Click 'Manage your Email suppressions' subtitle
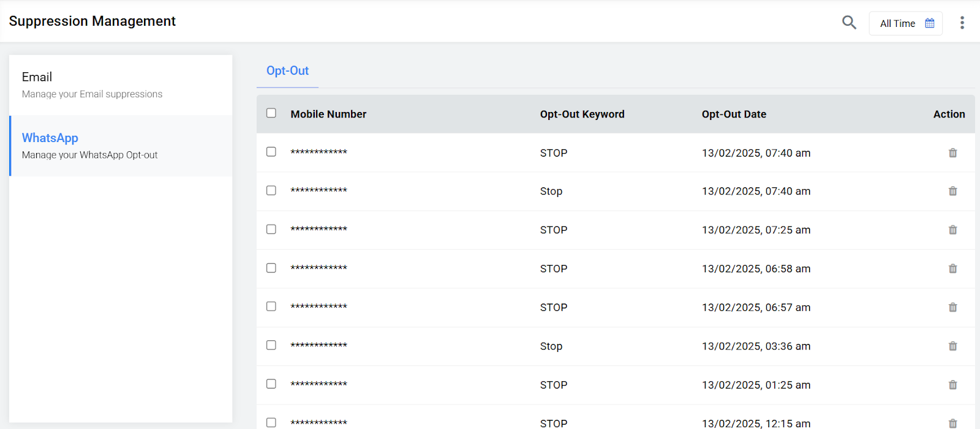 92,94
